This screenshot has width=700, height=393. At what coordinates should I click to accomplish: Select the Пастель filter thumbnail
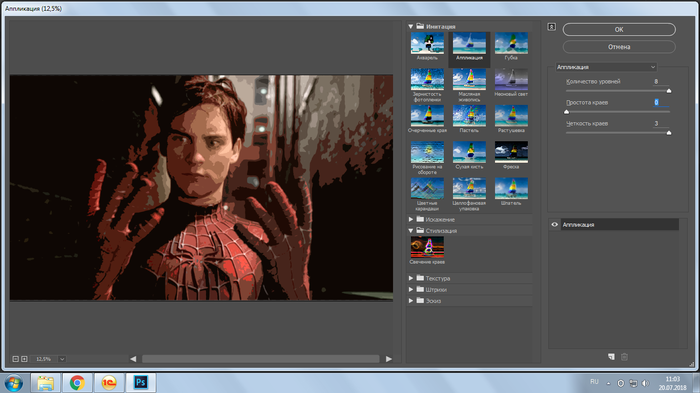[x=469, y=116]
